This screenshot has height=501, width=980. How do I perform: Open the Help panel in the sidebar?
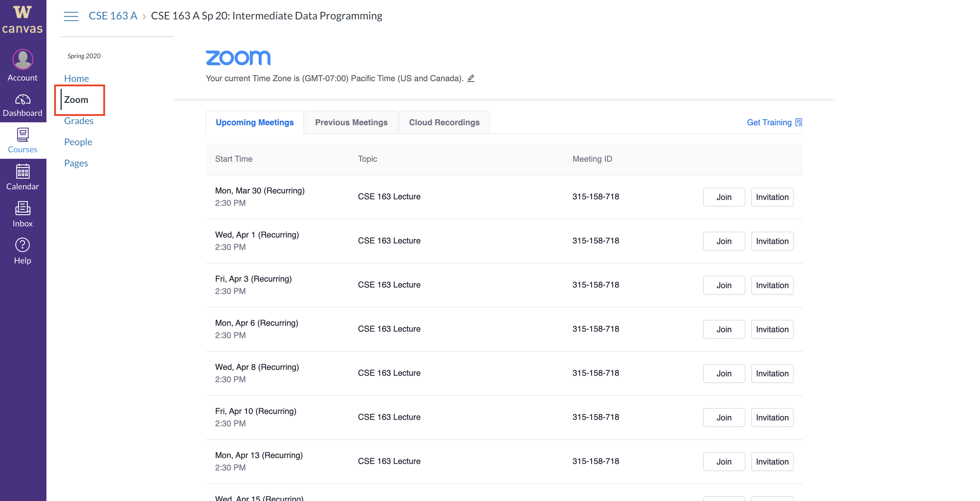(x=22, y=250)
